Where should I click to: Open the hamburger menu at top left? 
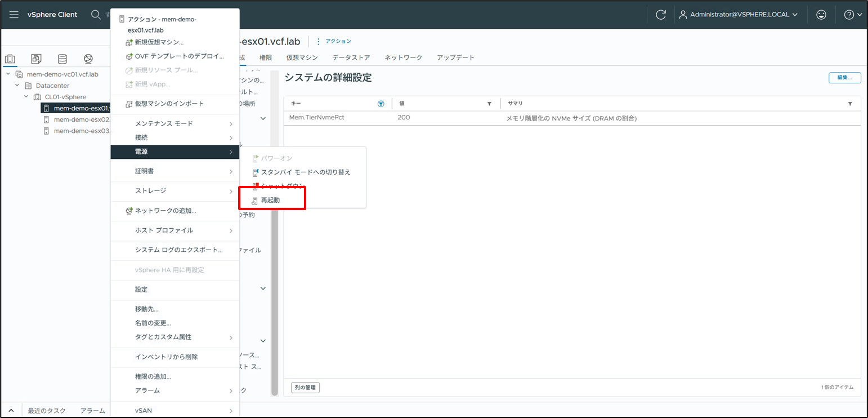[14, 14]
